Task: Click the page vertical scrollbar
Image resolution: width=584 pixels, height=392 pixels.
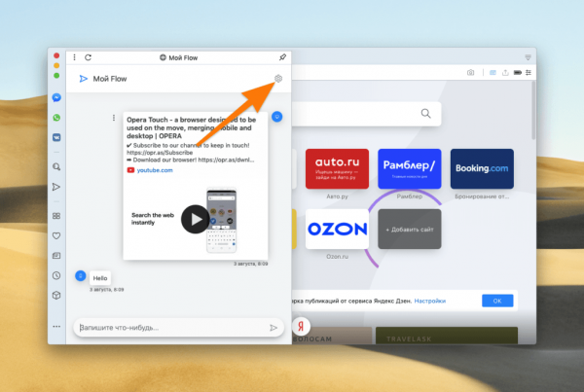Action: (x=533, y=111)
